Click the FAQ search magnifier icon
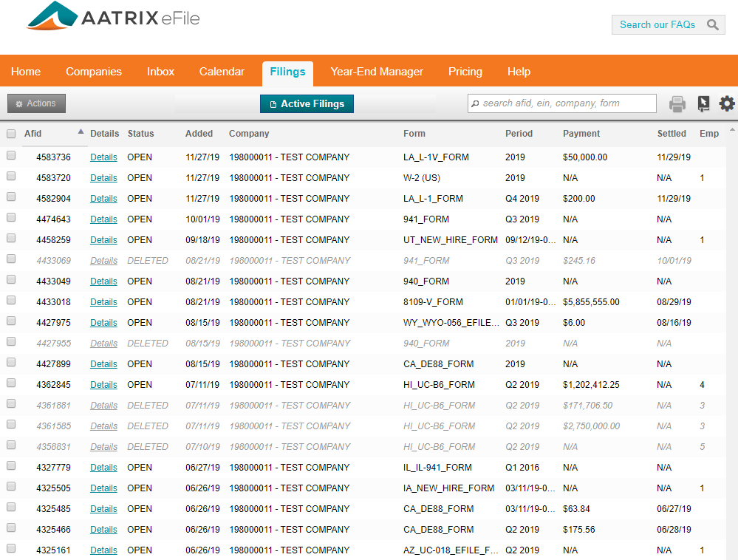Viewport: 738px width, 560px height. coord(712,25)
